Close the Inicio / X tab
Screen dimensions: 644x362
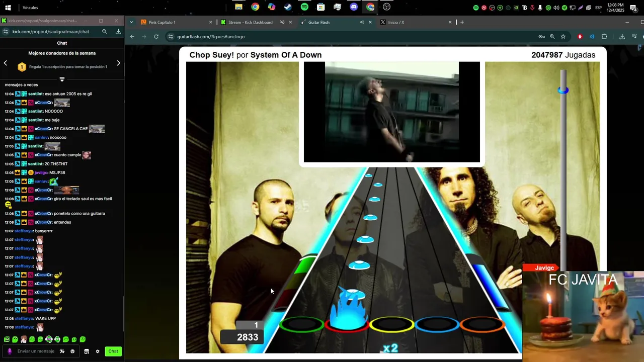click(x=450, y=22)
